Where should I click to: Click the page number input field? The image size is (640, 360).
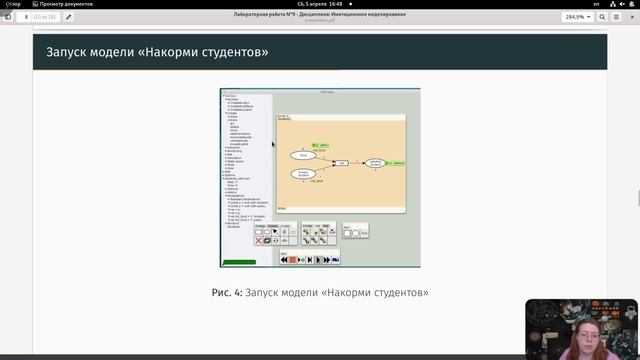point(38,17)
